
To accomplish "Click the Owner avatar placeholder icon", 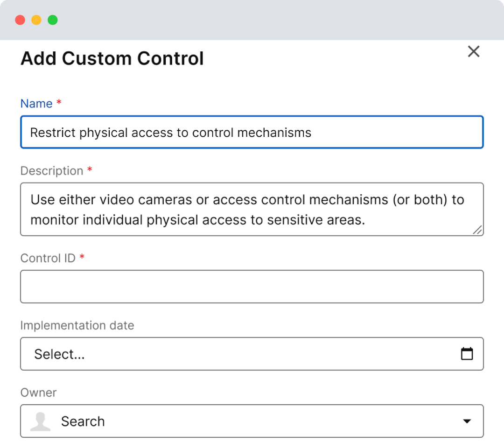I will [40, 421].
